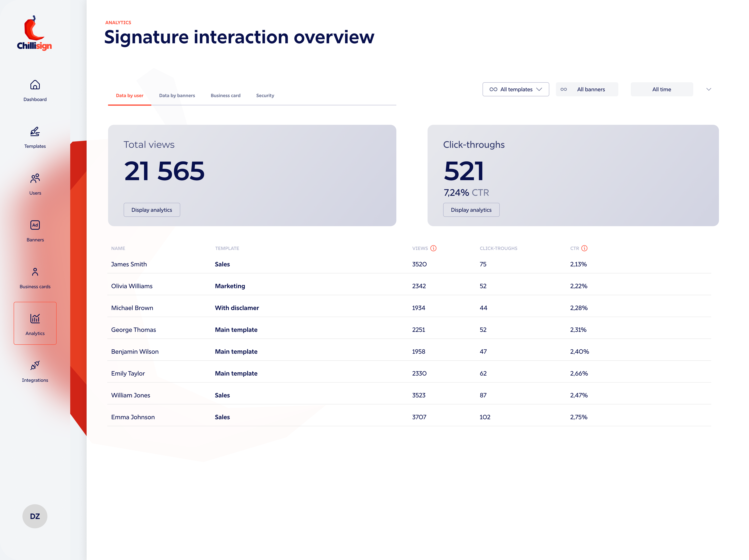The height and width of the screenshot is (560, 749).
Task: Select James Smith row name
Action: pyautogui.click(x=129, y=264)
